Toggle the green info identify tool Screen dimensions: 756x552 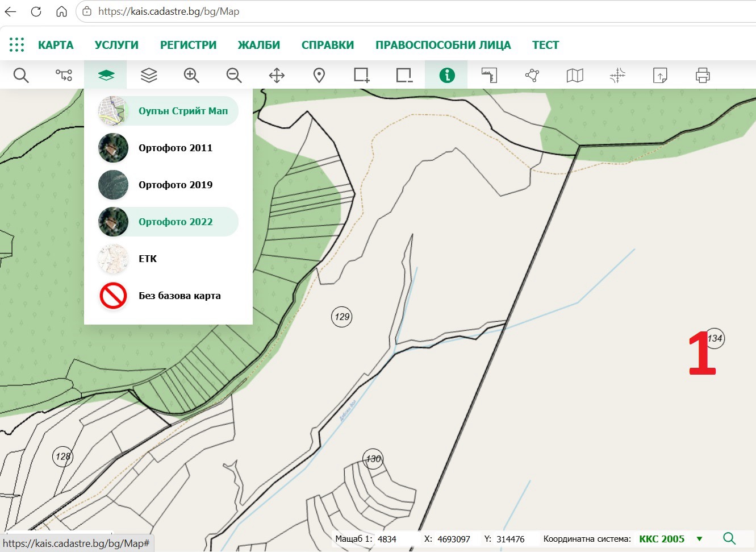coord(447,75)
